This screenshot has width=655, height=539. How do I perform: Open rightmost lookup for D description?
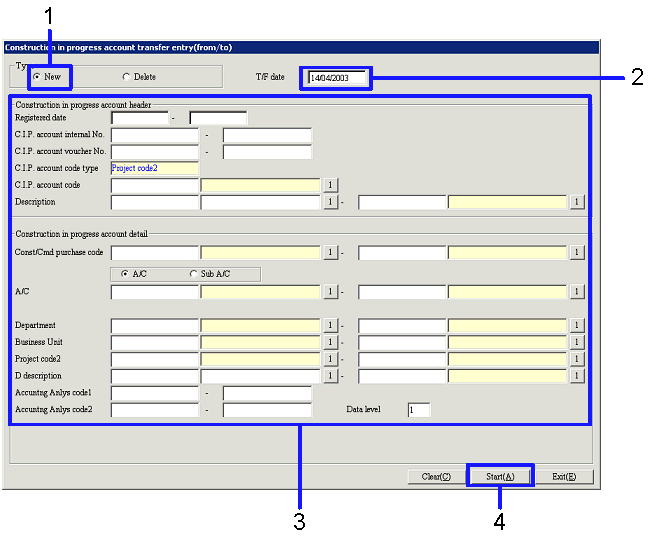point(576,376)
